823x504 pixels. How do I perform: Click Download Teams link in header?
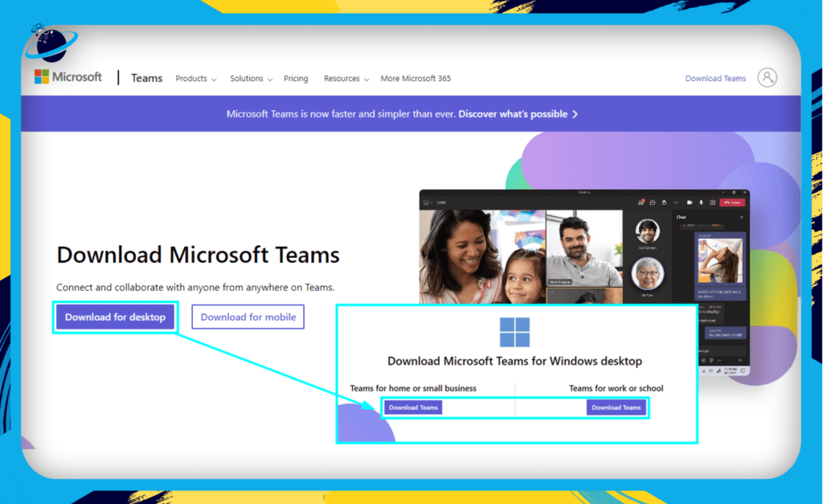coord(715,78)
